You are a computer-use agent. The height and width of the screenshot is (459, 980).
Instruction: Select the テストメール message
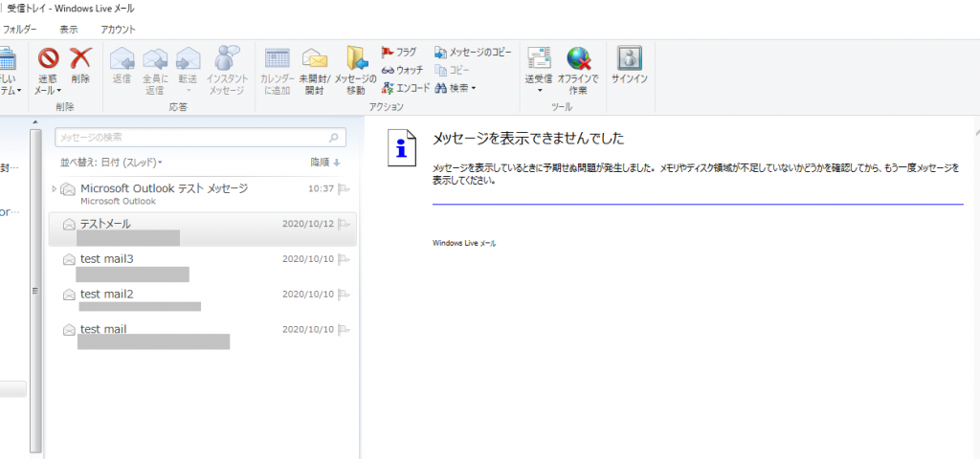click(x=203, y=229)
